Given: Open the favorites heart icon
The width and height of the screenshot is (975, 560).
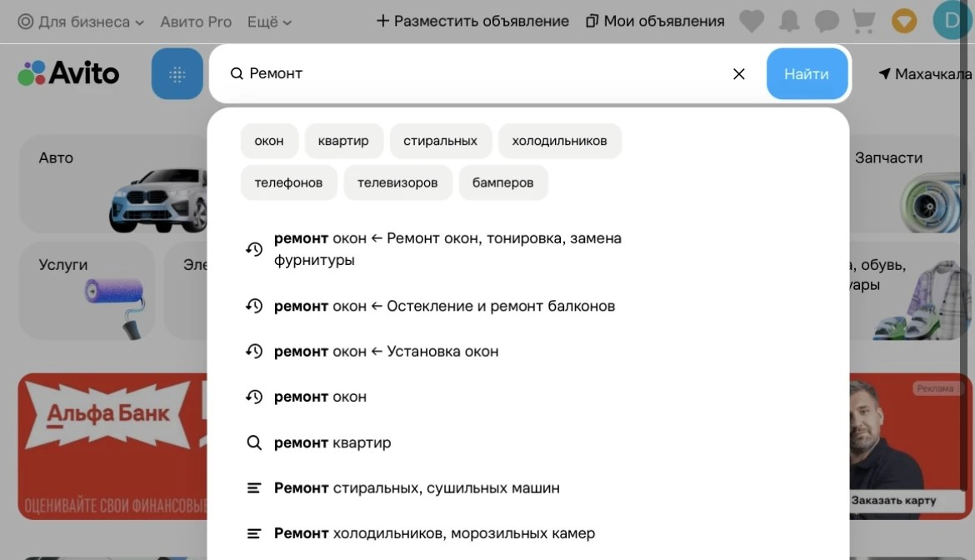Looking at the screenshot, I should (752, 21).
